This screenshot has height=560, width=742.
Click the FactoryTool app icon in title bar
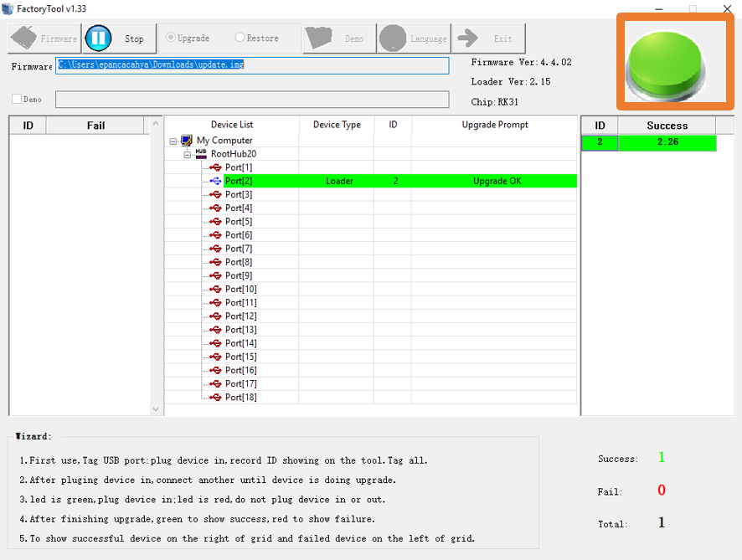[x=8, y=8]
